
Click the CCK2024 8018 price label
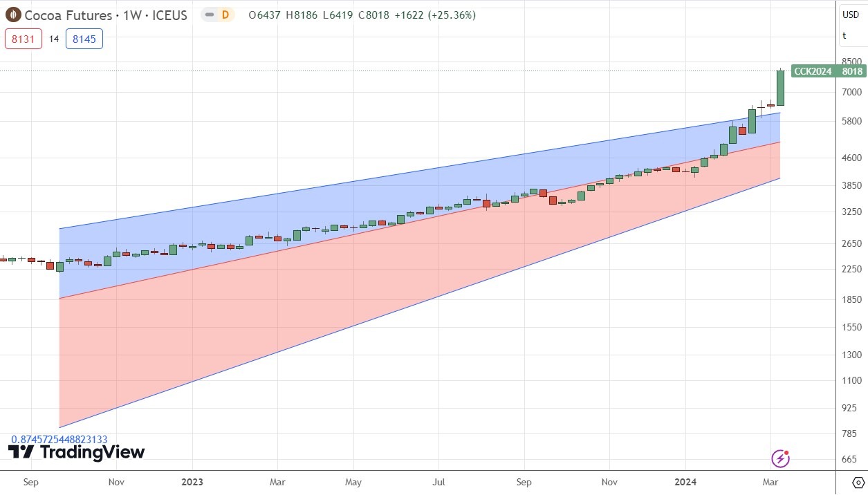point(829,71)
